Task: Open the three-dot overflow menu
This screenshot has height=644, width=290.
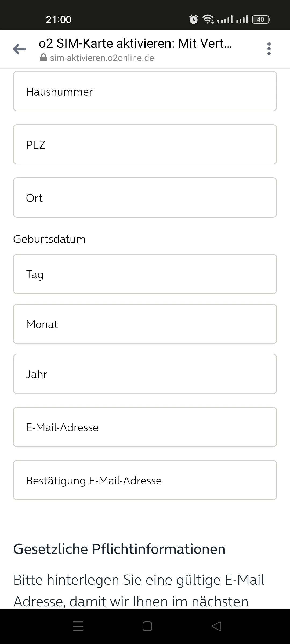Action: tap(269, 49)
